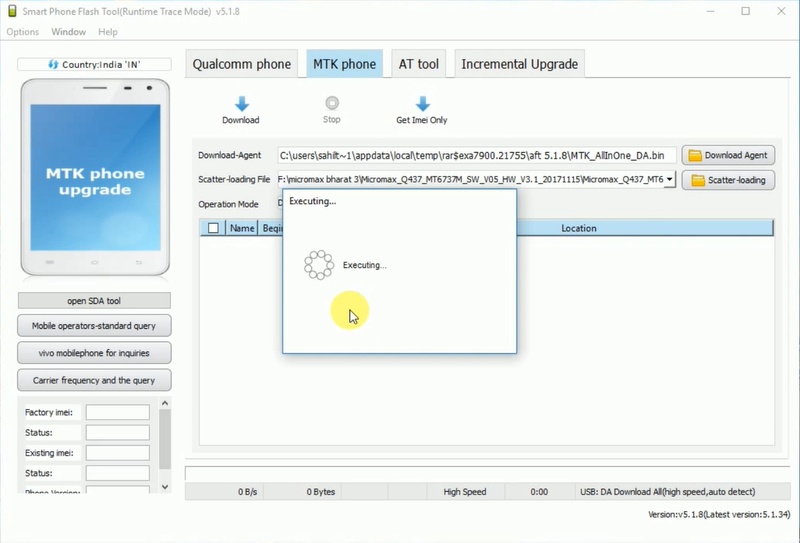Switch to the AT tool tab
This screenshot has height=543, width=800.
pos(419,64)
